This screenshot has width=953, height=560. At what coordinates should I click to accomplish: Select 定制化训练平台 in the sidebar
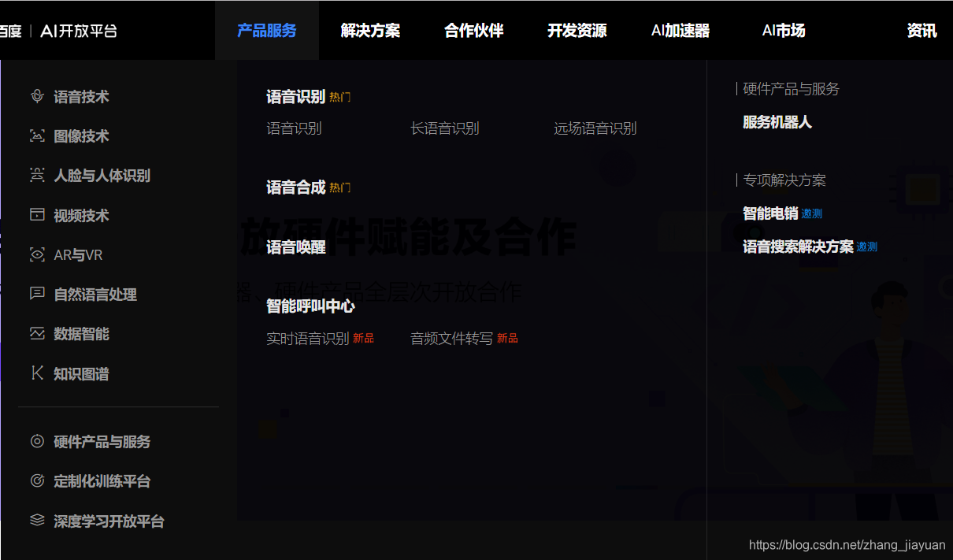(102, 481)
